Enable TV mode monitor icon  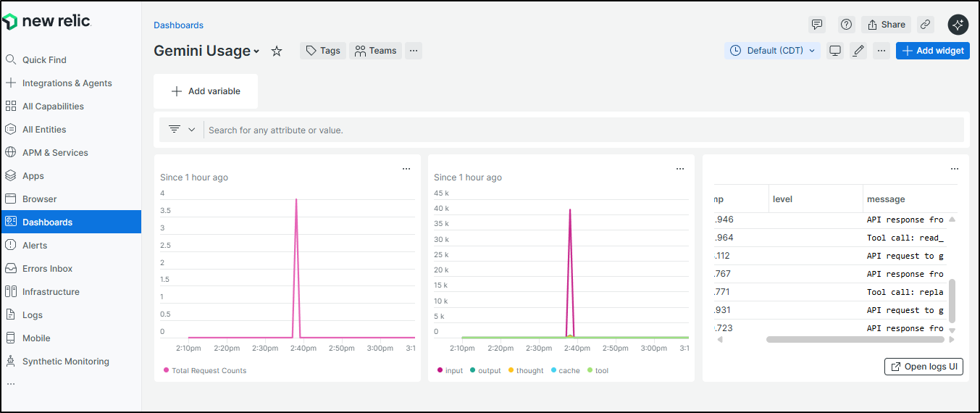[x=835, y=51]
